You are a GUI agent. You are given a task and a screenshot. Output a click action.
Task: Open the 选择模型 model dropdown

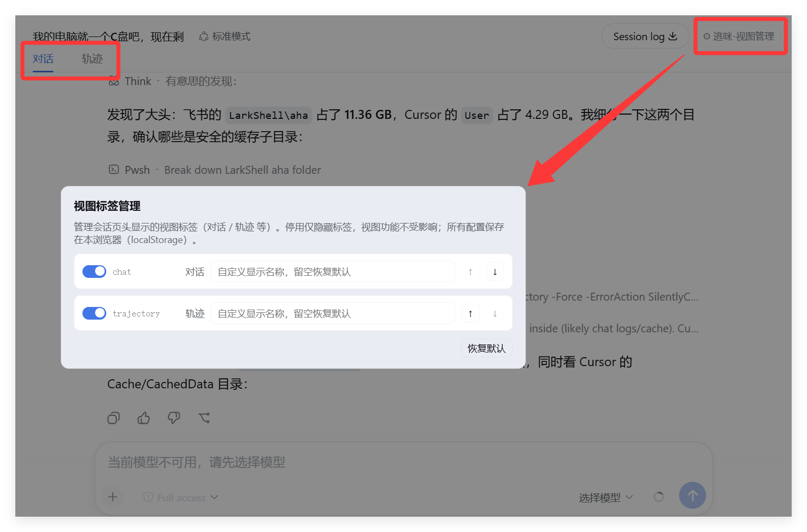[x=606, y=497]
